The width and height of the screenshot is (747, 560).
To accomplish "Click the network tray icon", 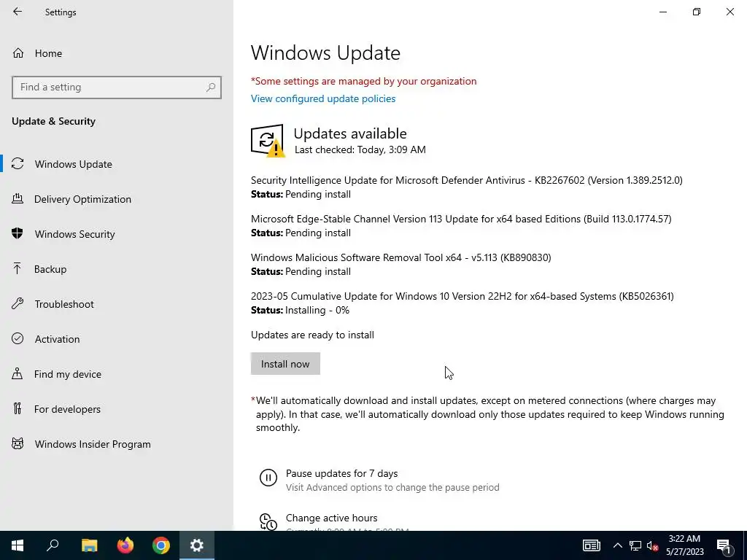I will coord(635,545).
